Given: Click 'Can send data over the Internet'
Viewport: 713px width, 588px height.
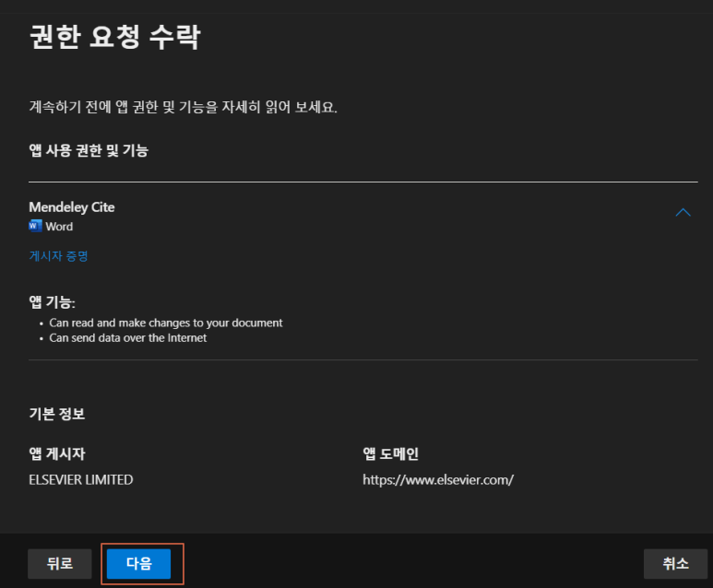Looking at the screenshot, I should (128, 337).
